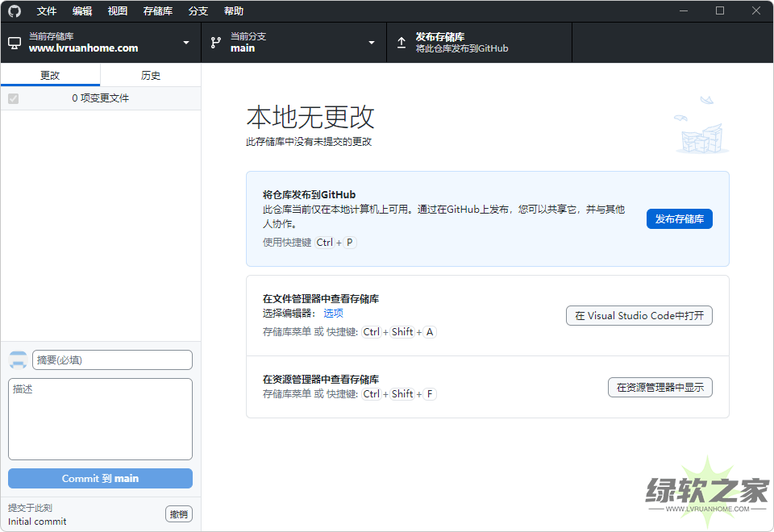The width and height of the screenshot is (774, 532).
Task: Open the 存储库 menu
Action: point(158,11)
